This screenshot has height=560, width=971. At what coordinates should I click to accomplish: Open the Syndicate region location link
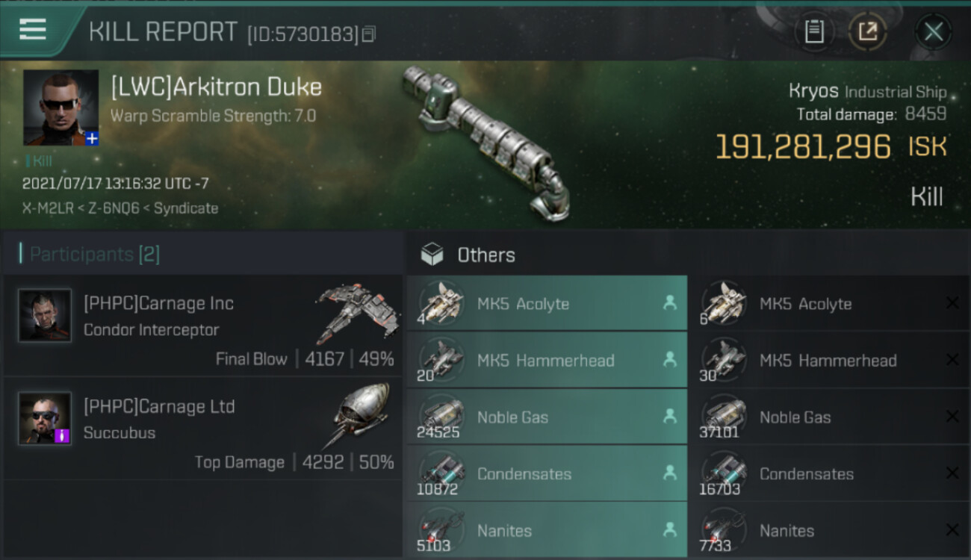(186, 208)
